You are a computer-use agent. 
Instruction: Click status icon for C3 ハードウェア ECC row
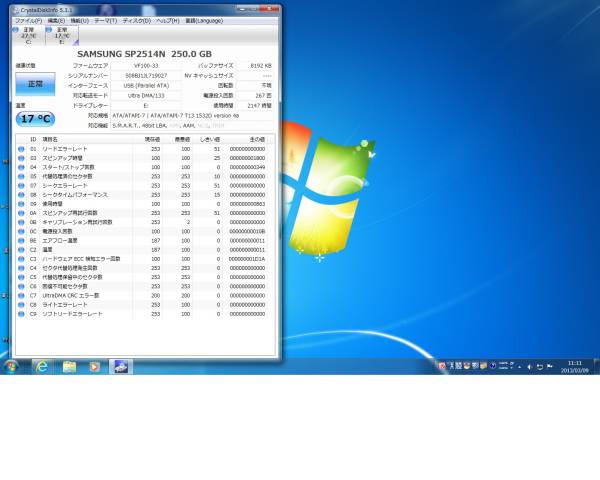(x=21, y=259)
